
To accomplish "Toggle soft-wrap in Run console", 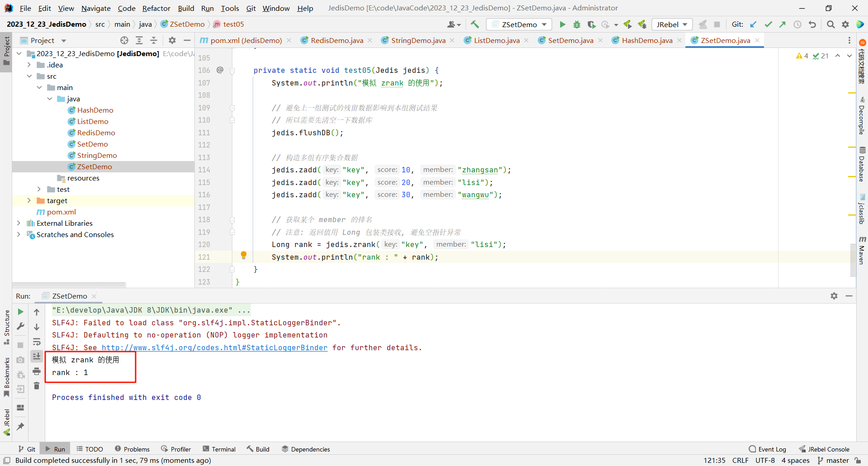I will [x=37, y=342].
